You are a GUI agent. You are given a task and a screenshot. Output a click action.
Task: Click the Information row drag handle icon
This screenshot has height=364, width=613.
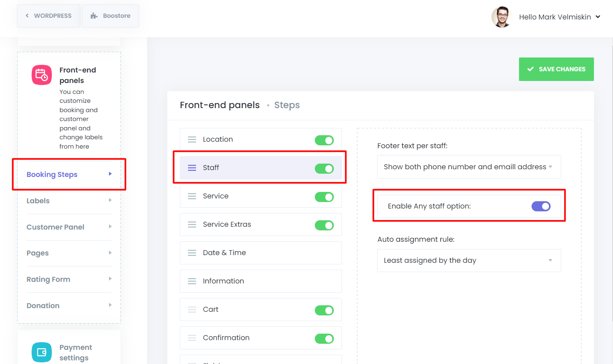point(192,281)
